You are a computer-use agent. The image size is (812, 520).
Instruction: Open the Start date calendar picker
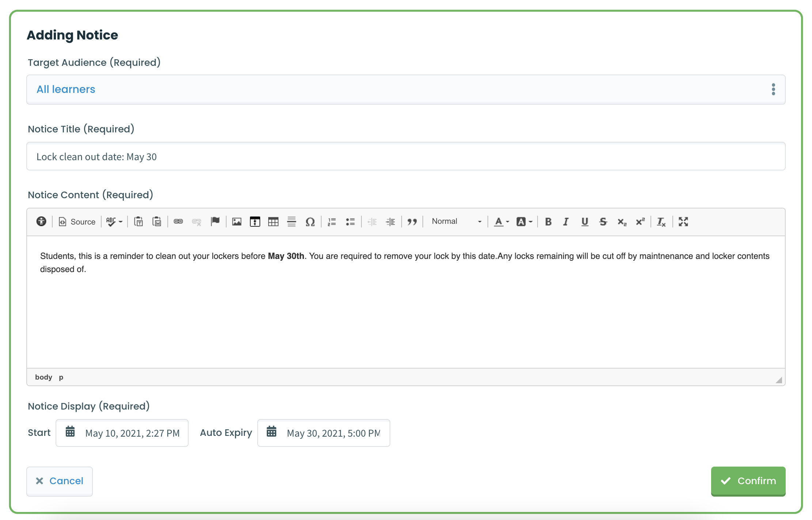pos(70,432)
